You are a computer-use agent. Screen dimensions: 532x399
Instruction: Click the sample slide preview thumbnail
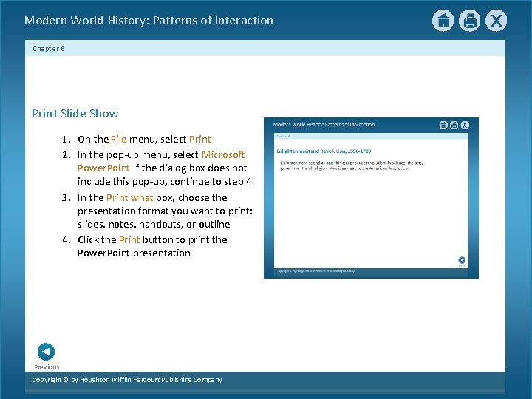[x=371, y=198]
